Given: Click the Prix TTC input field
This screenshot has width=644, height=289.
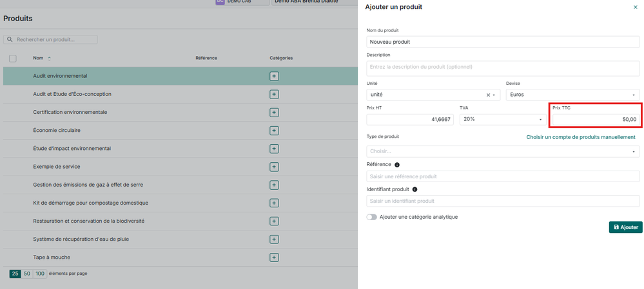Looking at the screenshot, I should coord(596,120).
